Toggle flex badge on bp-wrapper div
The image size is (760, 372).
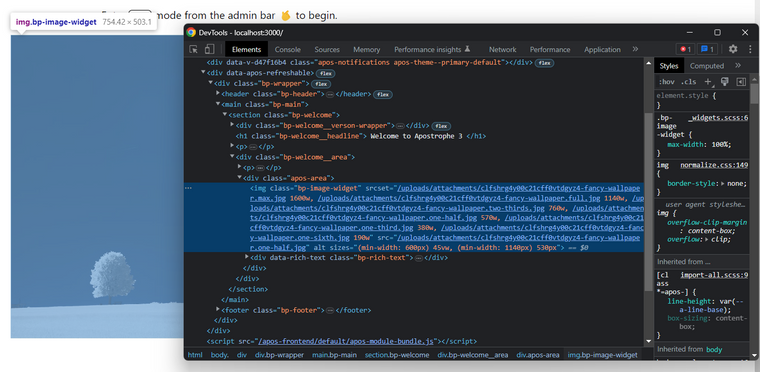[x=320, y=84]
